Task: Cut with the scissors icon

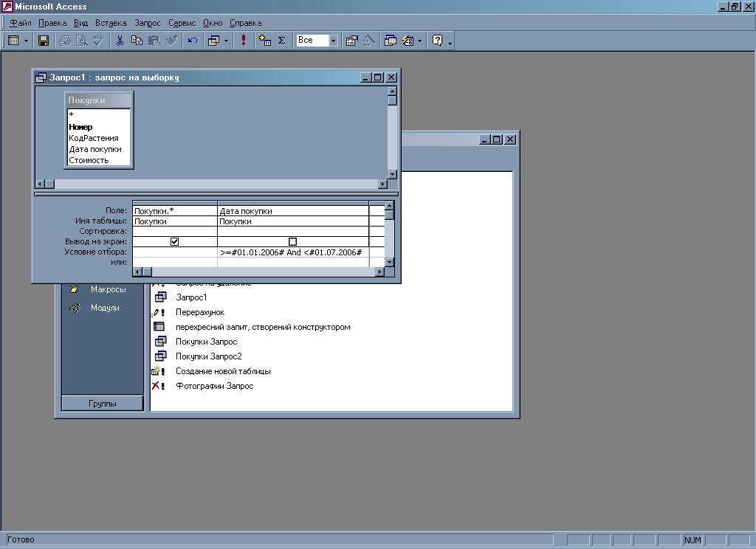Action: (120, 41)
